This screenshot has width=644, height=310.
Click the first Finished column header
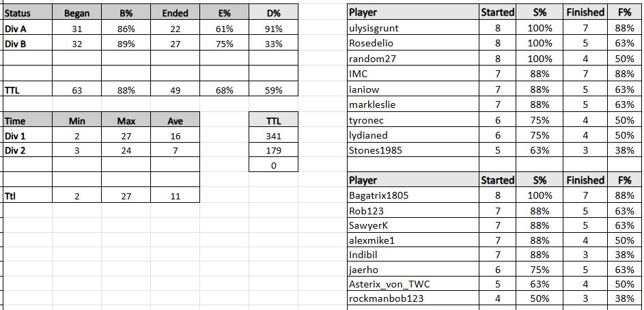tap(585, 12)
